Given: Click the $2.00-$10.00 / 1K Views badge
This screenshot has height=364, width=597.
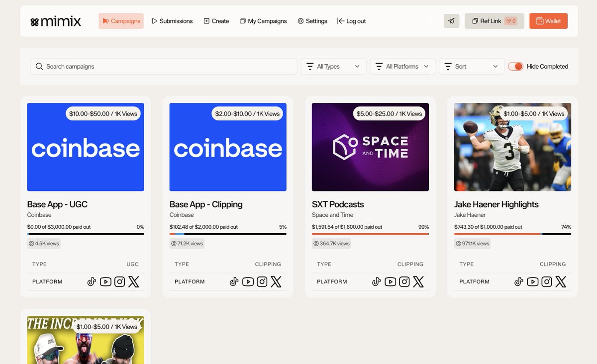Looking at the screenshot, I should (x=247, y=113).
